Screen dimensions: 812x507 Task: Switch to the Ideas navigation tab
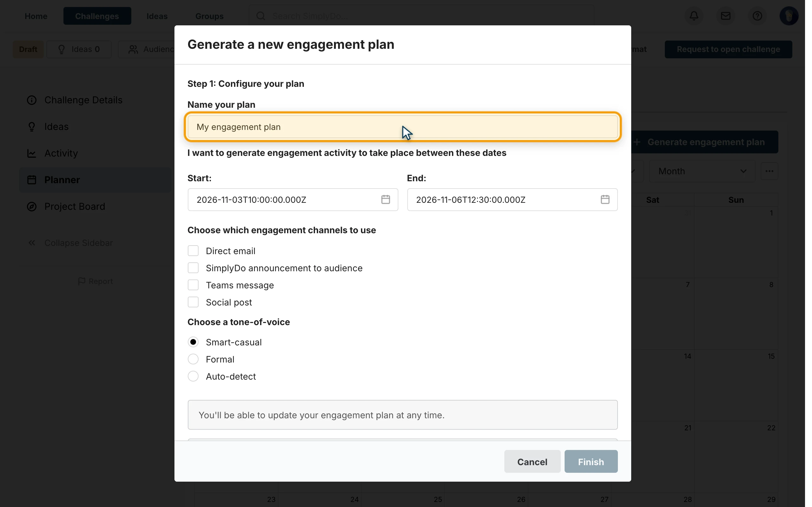(157, 16)
